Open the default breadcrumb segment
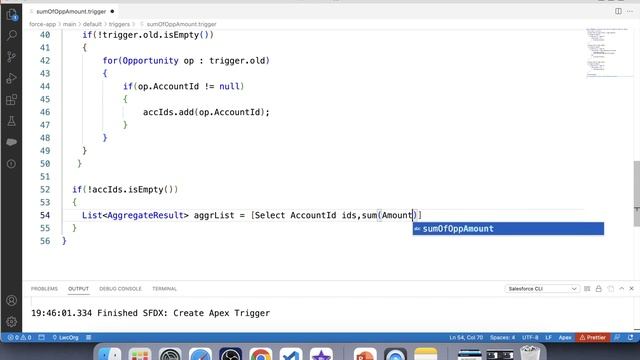 click(x=92, y=24)
